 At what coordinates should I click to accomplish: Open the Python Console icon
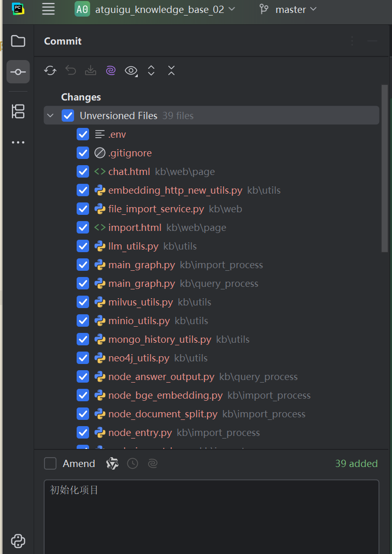click(18, 541)
